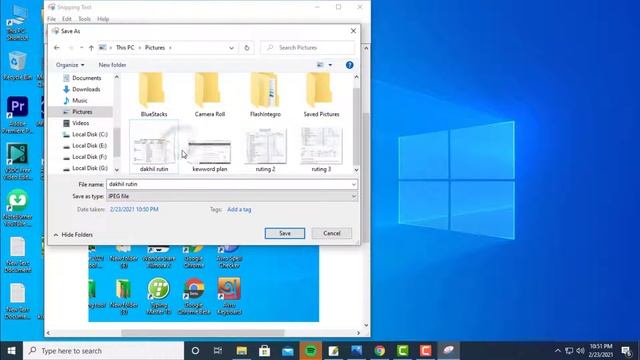Click the Search Pictures field

(307, 48)
